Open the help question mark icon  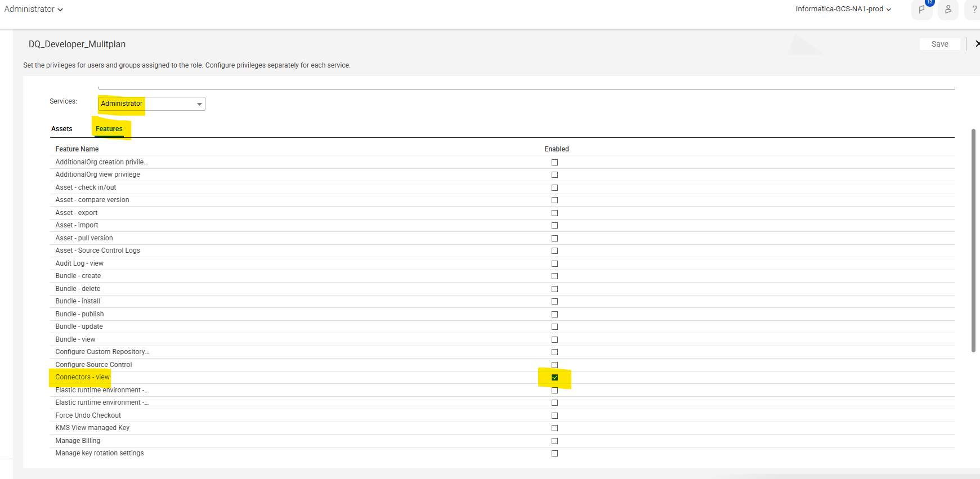pyautogui.click(x=974, y=9)
